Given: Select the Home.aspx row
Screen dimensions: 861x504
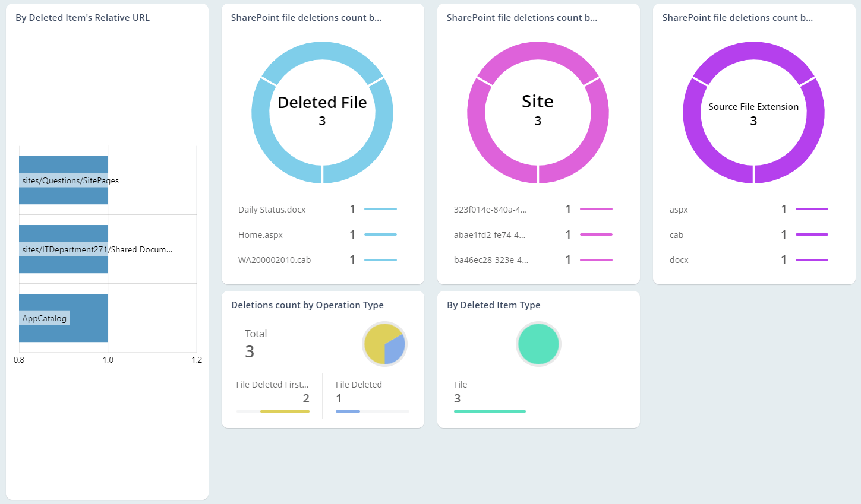Looking at the screenshot, I should [x=260, y=234].
